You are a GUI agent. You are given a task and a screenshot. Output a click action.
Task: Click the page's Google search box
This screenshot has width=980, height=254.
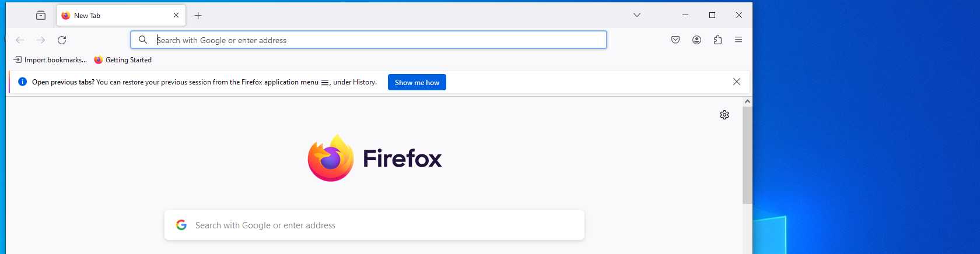(374, 225)
